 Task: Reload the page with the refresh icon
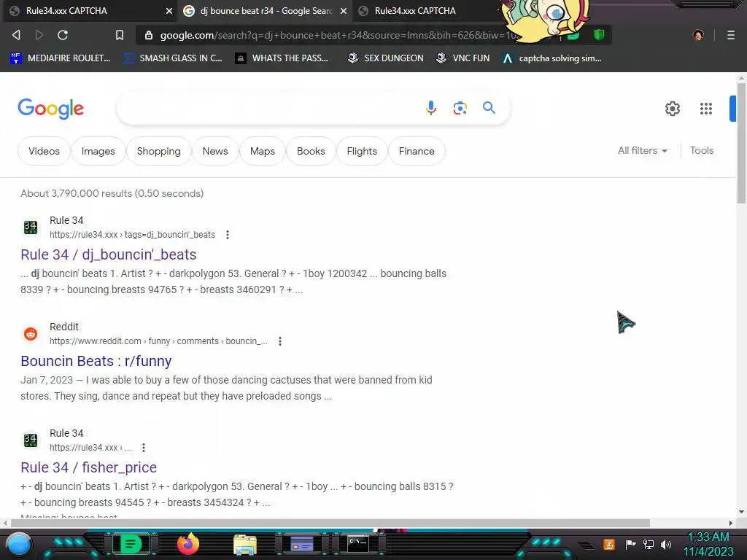(63, 35)
